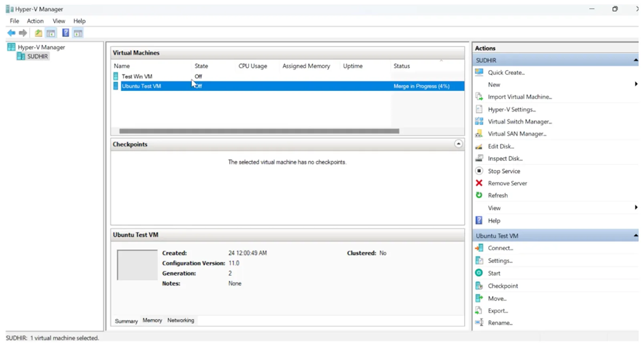This screenshot has height=346, width=644.
Task: Sort by the State column header
Action: (201, 66)
